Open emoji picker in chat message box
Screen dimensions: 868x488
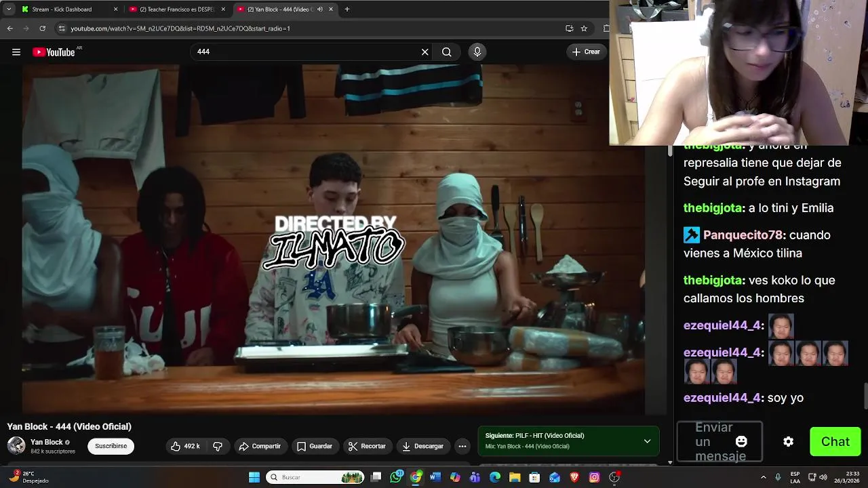(741, 441)
